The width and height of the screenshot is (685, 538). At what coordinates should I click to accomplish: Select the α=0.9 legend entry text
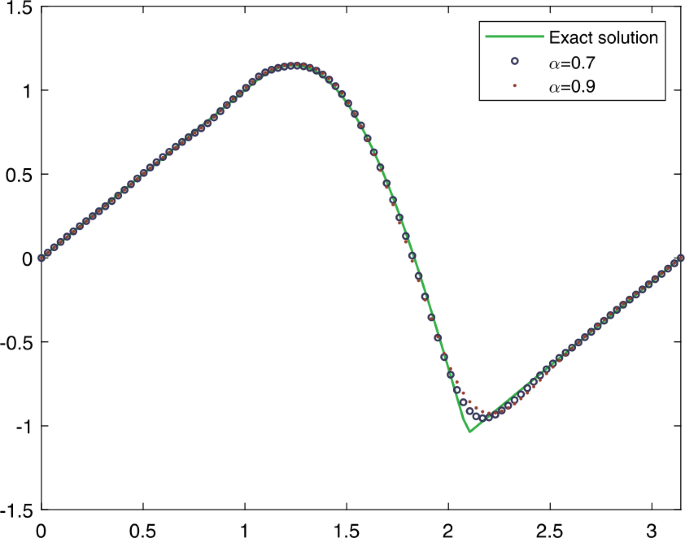pyautogui.click(x=572, y=87)
